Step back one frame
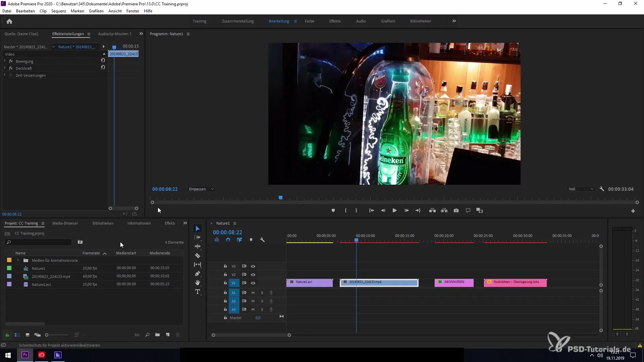 tap(383, 210)
